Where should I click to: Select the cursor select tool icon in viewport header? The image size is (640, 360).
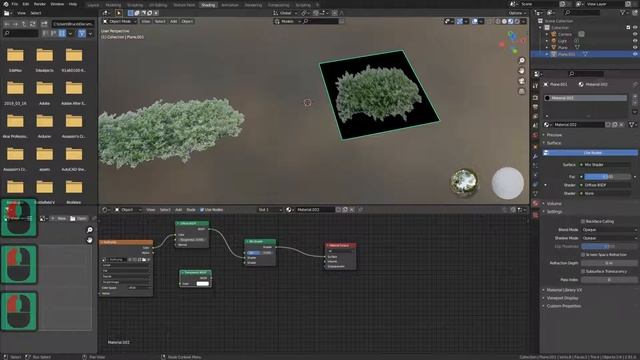tap(118, 13)
